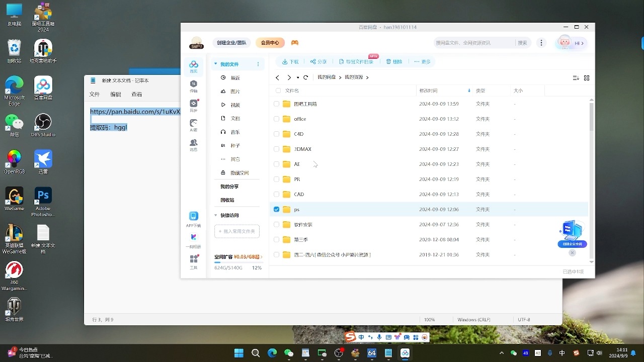This screenshot has height=362, width=644.
Task: Click the 删除 delete button
Action: tap(394, 62)
